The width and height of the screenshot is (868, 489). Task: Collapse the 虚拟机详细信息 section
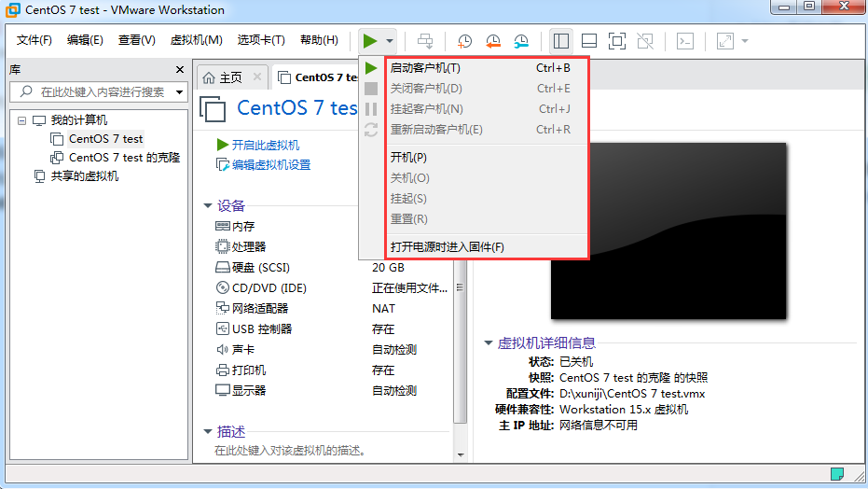point(489,343)
